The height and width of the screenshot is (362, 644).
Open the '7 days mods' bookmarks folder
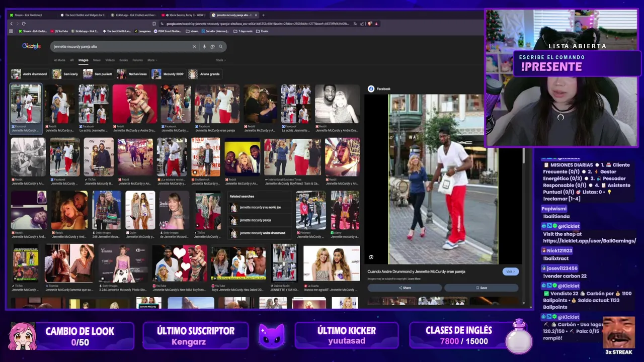(244, 31)
